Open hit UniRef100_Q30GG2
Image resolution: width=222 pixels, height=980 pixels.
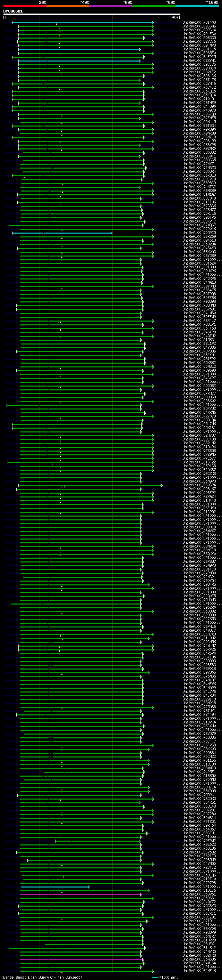pyautogui.click(x=199, y=153)
